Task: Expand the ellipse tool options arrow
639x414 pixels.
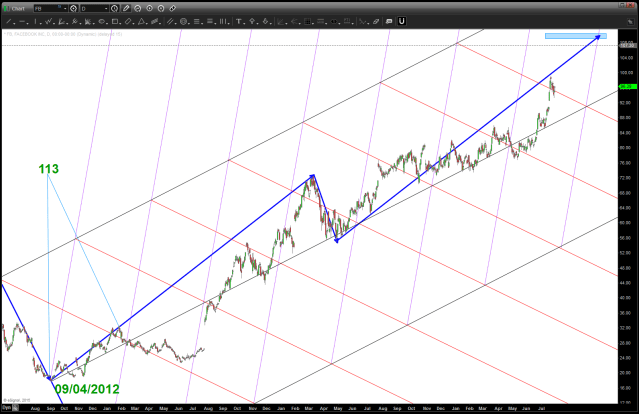Action: coord(108,23)
